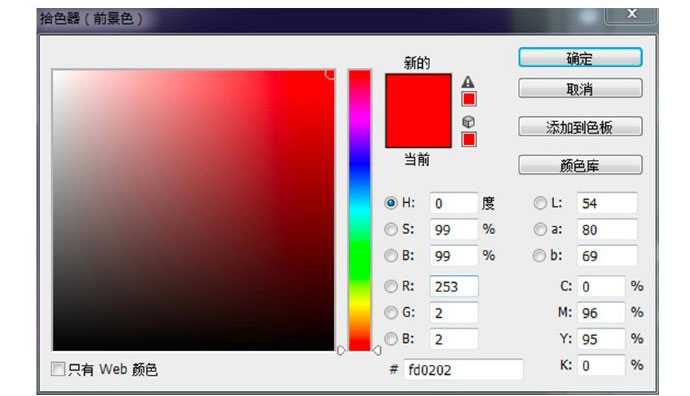Click the R value field showing 253
Image resolution: width=690 pixels, height=396 pixels.
click(454, 286)
